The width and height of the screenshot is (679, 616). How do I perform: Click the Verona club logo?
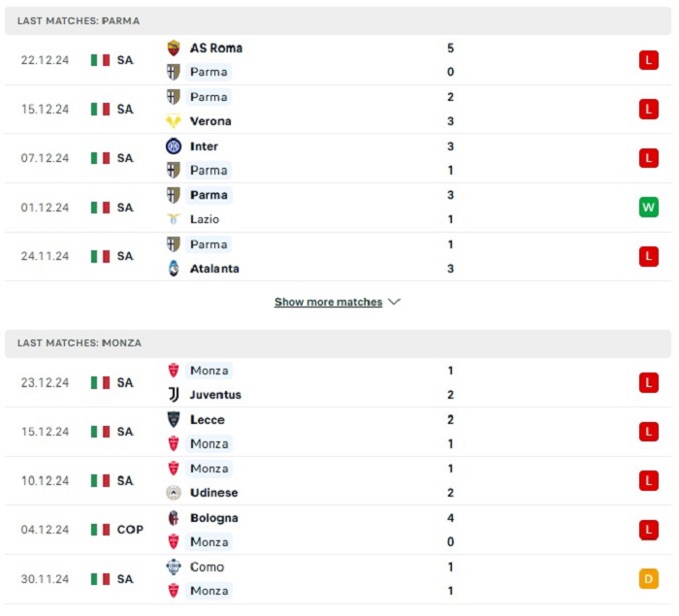click(174, 121)
